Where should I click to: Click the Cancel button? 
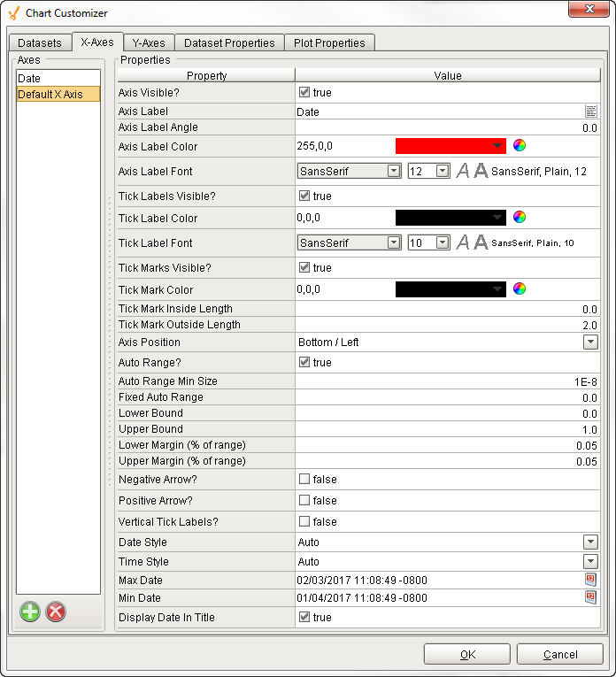560,655
